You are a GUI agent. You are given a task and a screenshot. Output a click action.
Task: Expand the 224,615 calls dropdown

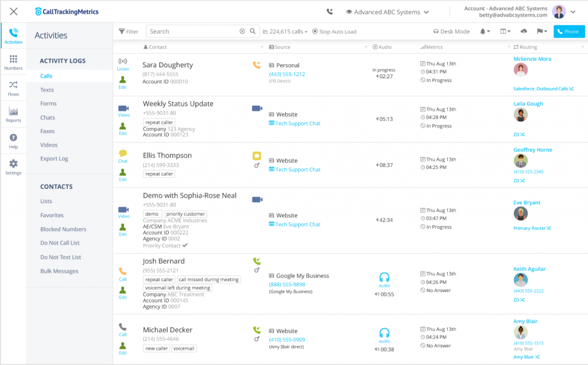pos(285,32)
